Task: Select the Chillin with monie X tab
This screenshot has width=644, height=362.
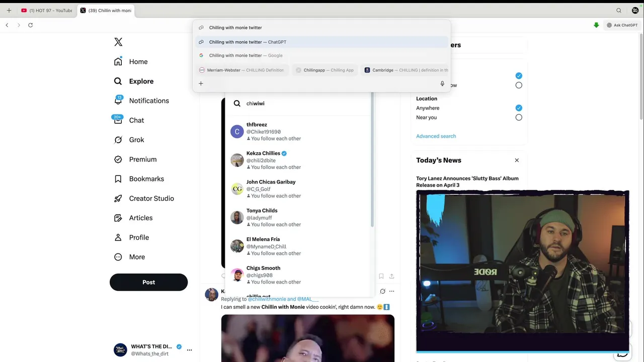Action: 106,11
